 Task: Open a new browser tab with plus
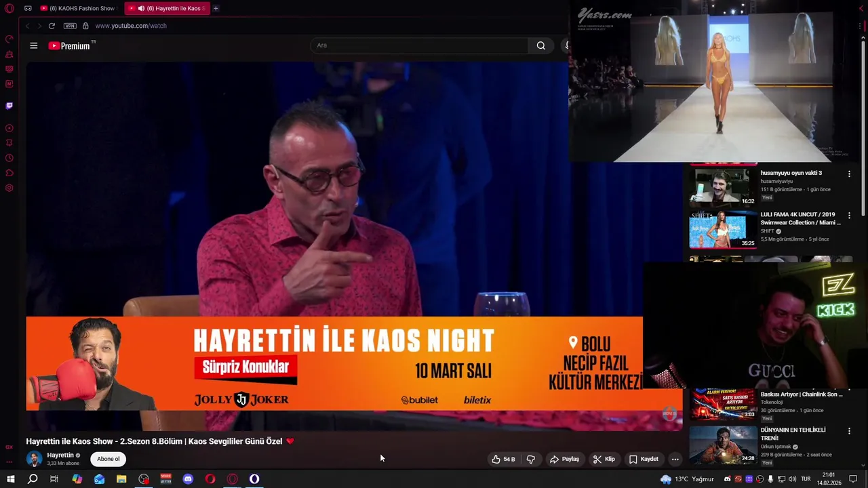[216, 9]
